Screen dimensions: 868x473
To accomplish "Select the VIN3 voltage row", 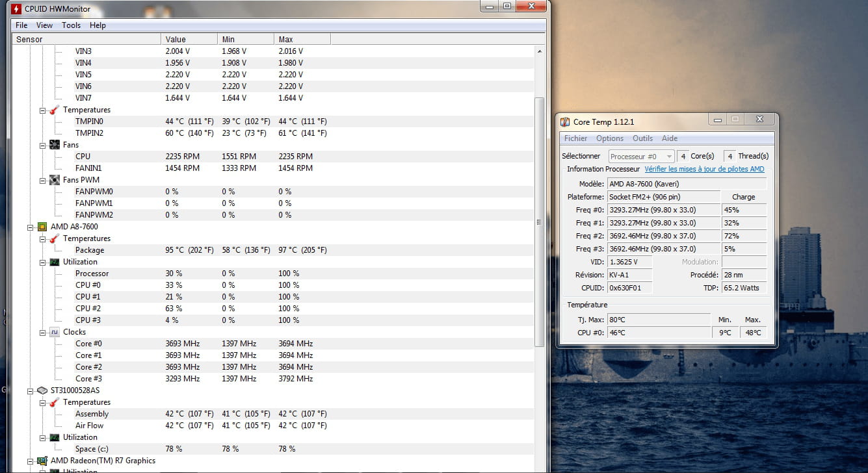I will coord(273,51).
